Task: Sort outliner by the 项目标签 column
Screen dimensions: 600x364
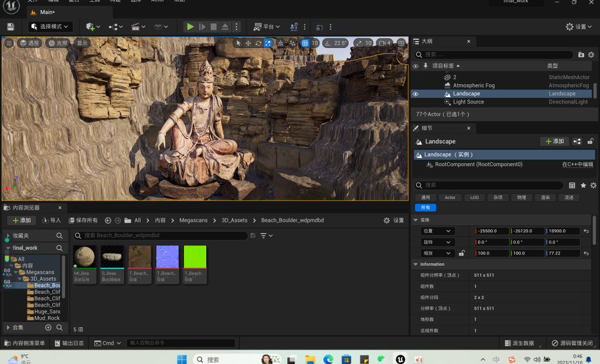Action: click(x=446, y=66)
